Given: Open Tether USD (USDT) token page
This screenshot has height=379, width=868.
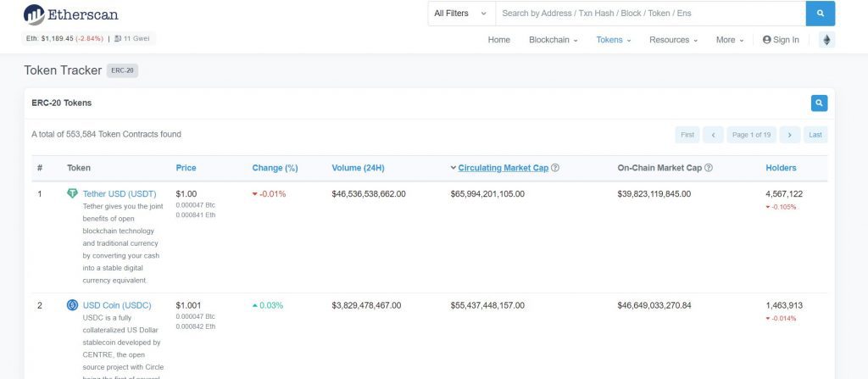Looking at the screenshot, I should (120, 194).
